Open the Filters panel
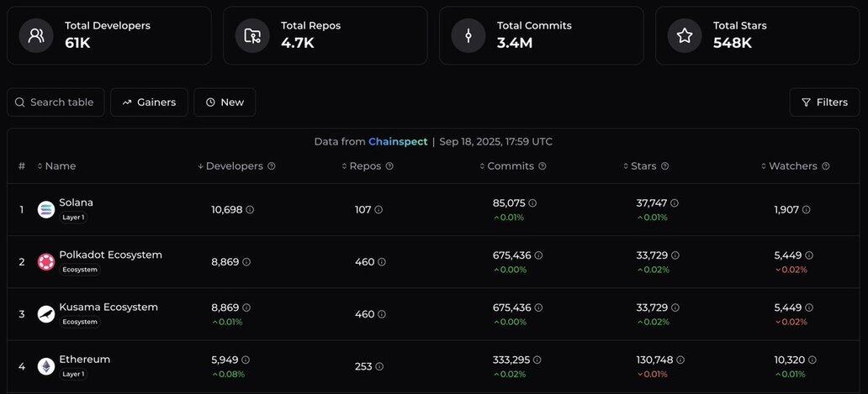868x394 pixels. (825, 102)
